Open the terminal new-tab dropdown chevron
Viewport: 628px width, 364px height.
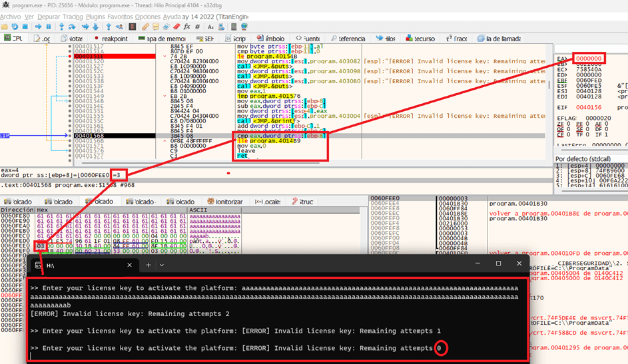tap(162, 265)
